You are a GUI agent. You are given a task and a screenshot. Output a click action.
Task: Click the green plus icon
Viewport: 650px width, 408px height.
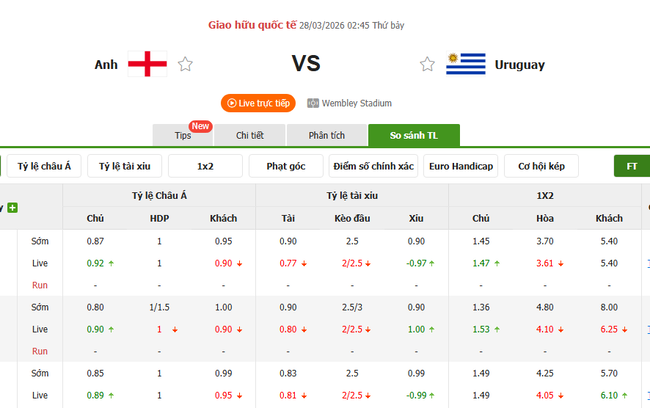coord(13,208)
